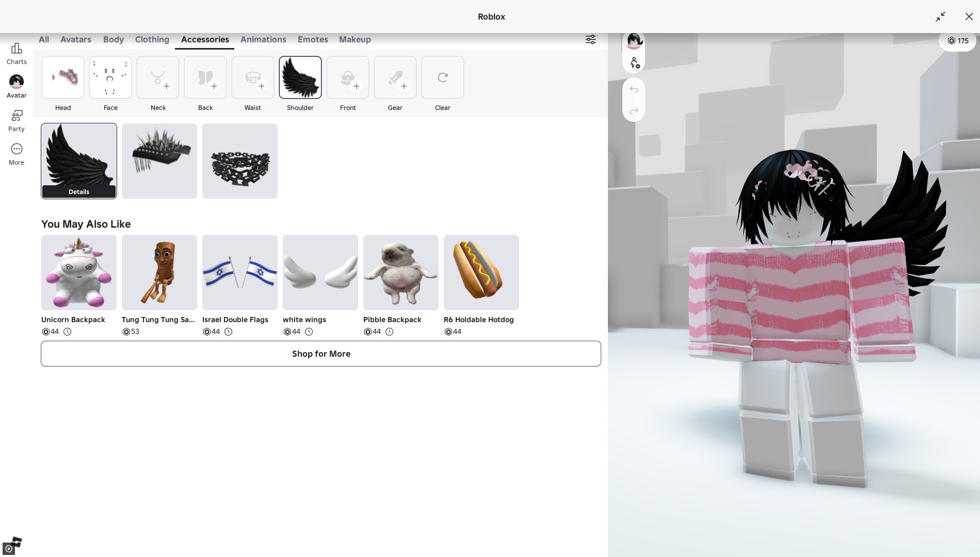This screenshot has height=557, width=980.
Task: Add a Back accessory
Action: (x=205, y=77)
